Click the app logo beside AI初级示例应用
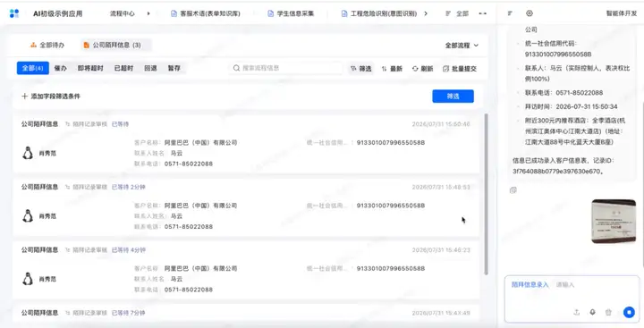This screenshot has width=644, height=328. (14, 13)
